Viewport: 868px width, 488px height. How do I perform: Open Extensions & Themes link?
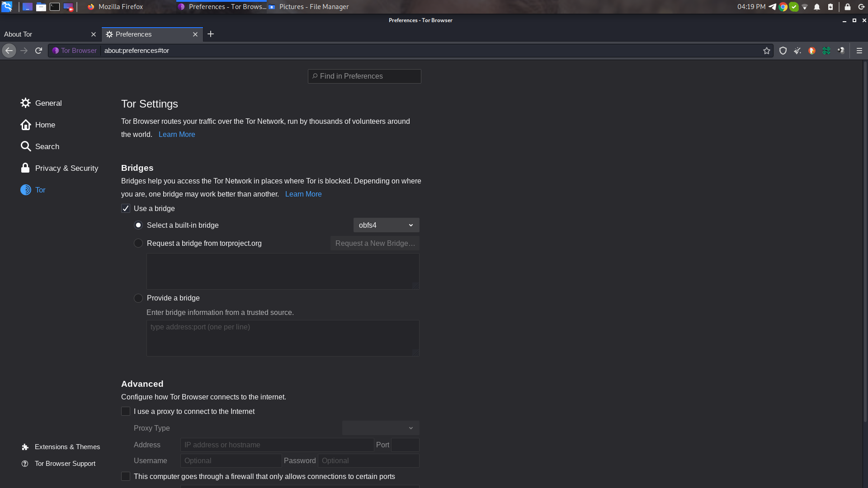point(61,447)
